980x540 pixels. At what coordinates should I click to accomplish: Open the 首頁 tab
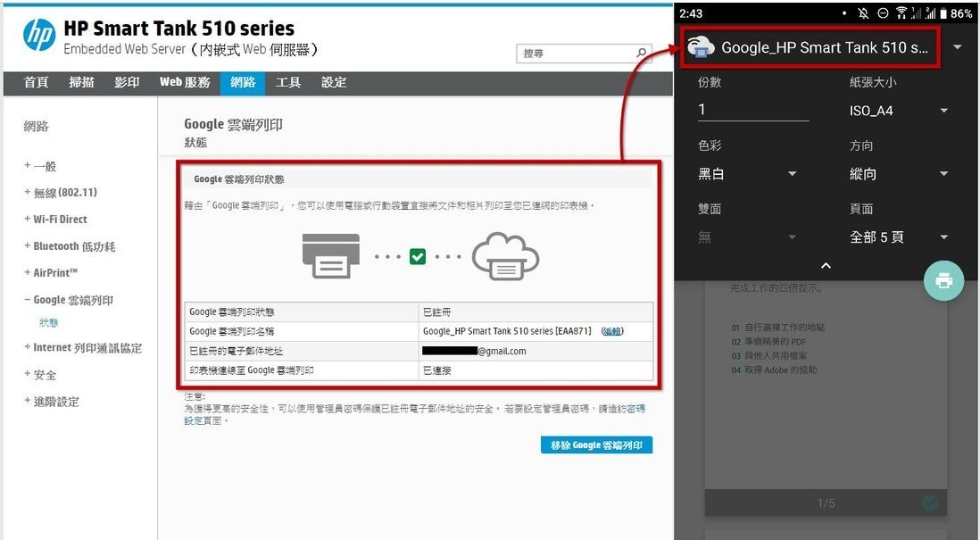(x=37, y=82)
